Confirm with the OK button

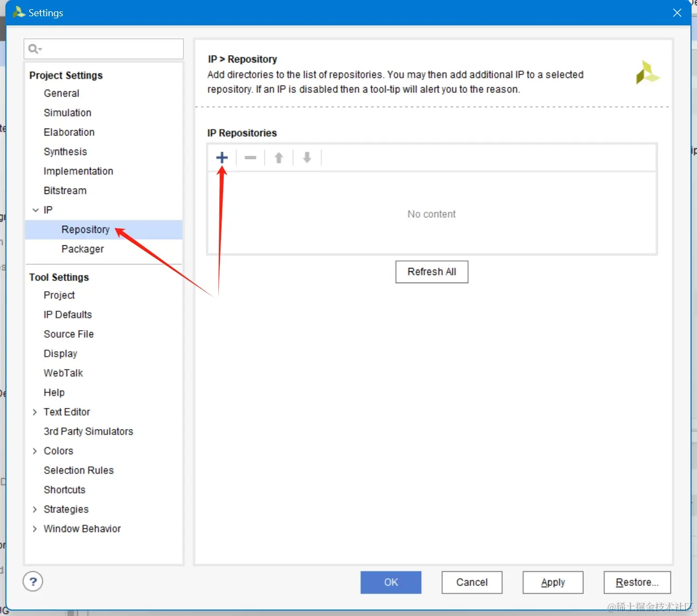point(391,582)
